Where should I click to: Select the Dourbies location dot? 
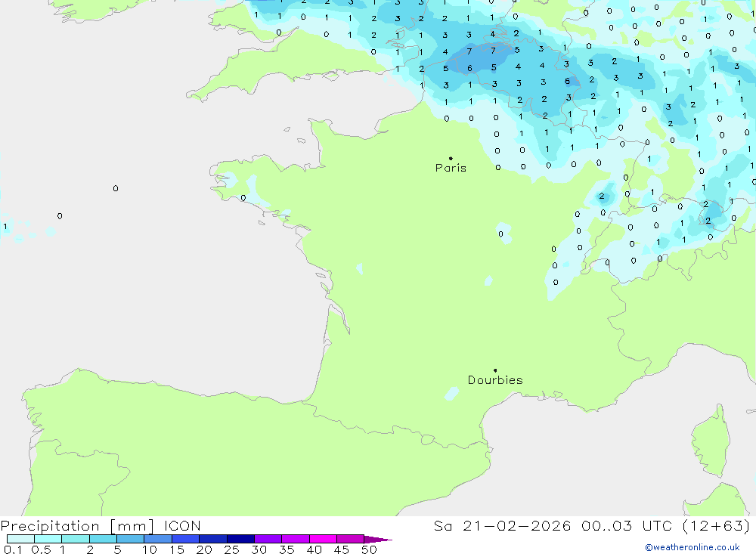tap(495, 370)
